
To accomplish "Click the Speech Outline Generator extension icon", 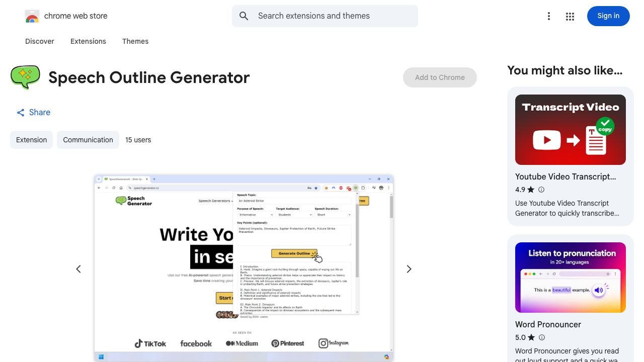I will click(25, 77).
